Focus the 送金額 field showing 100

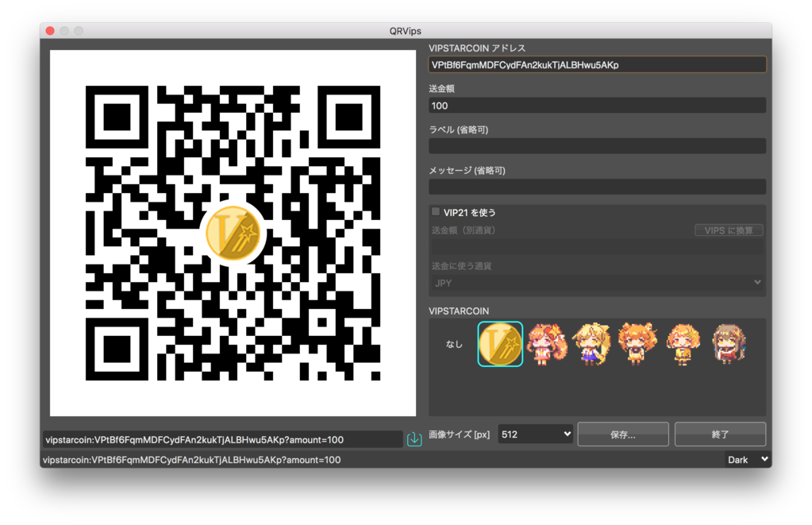pyautogui.click(x=597, y=106)
